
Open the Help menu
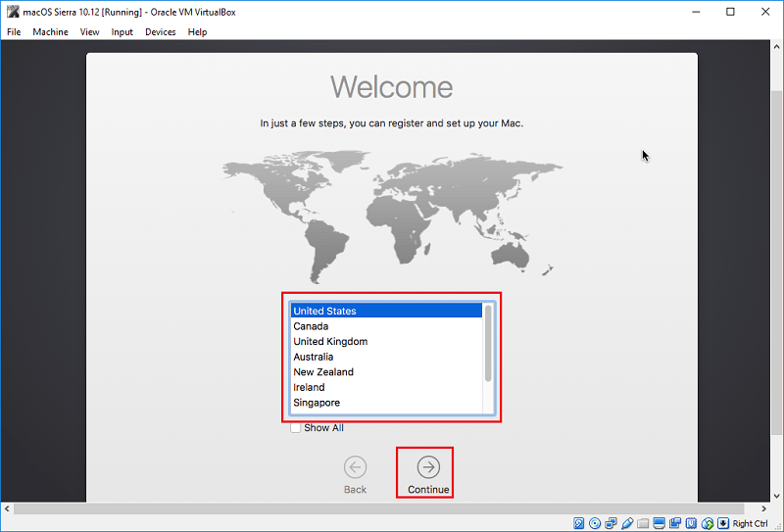click(x=198, y=32)
